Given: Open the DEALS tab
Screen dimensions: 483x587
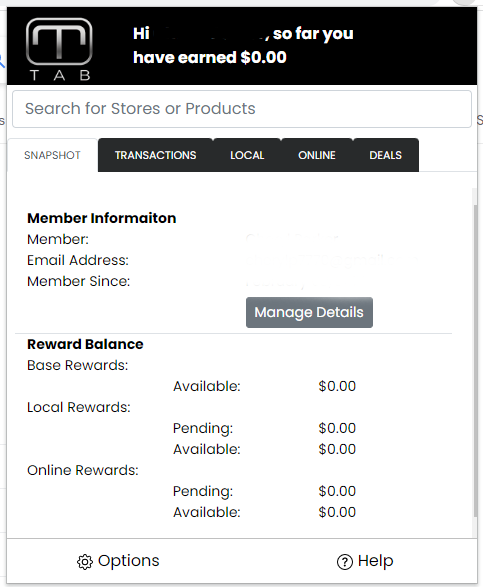Looking at the screenshot, I should (386, 155).
